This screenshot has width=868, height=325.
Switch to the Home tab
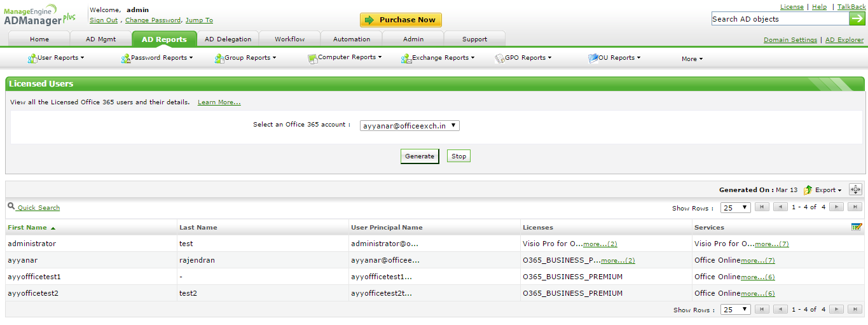tap(39, 39)
